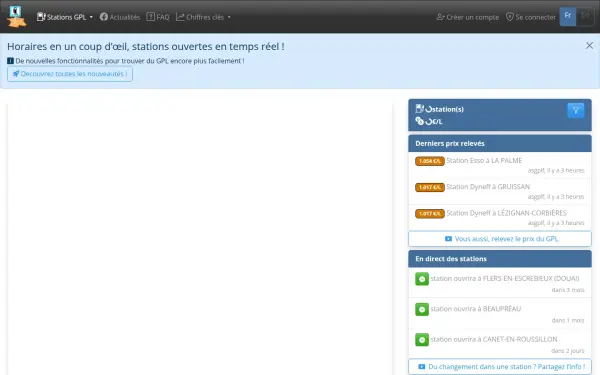Click 'dans 2 jours' timestamp text
600x375 pixels.
coord(568,351)
